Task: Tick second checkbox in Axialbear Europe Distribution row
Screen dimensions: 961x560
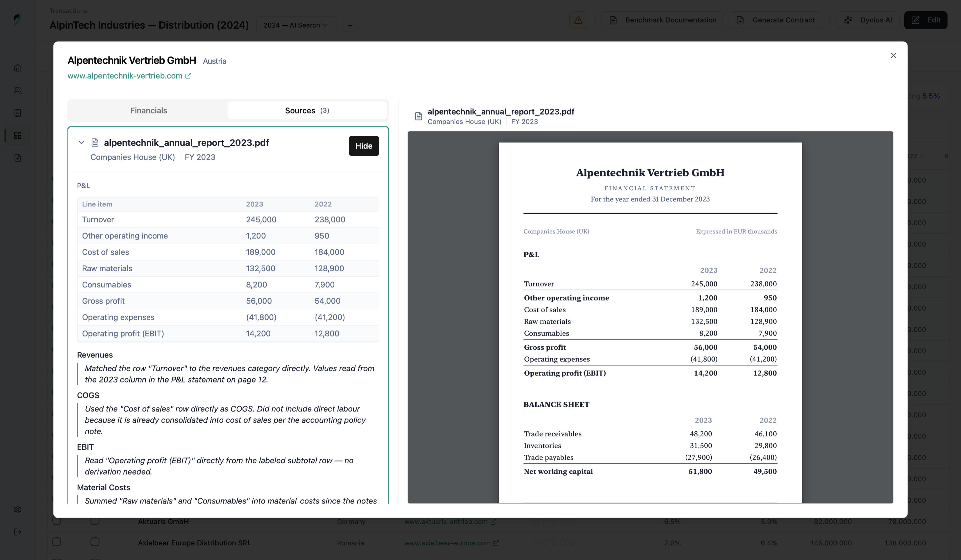Action: tap(95, 542)
